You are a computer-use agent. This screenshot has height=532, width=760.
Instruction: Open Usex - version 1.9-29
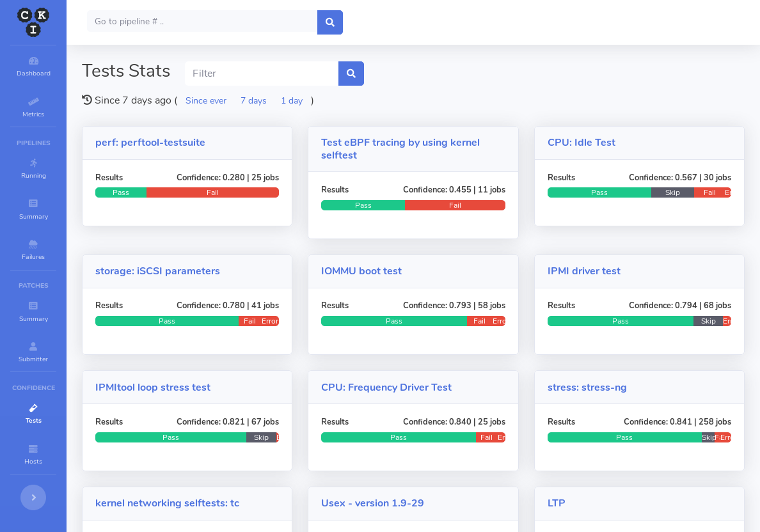coord(372,503)
